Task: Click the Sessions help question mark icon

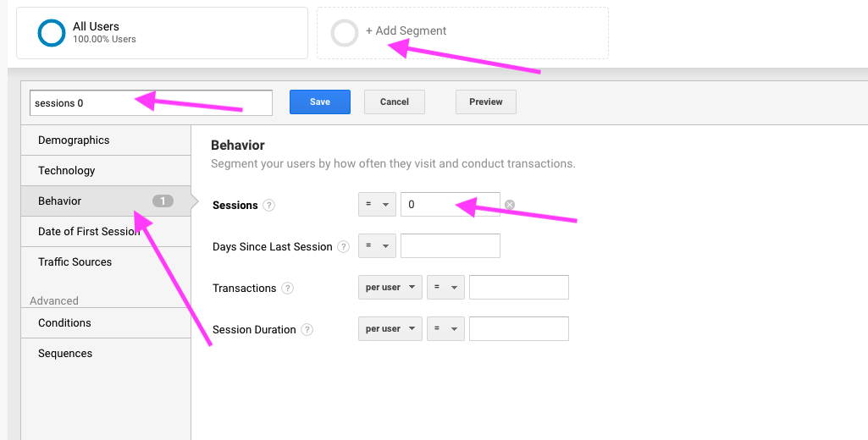Action: click(x=269, y=206)
